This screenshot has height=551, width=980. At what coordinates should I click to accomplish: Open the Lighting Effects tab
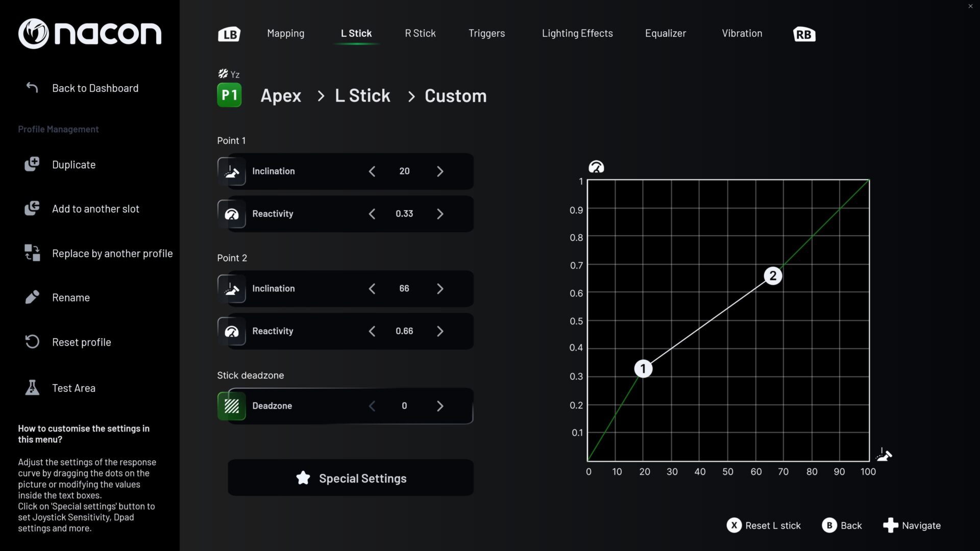tap(577, 34)
